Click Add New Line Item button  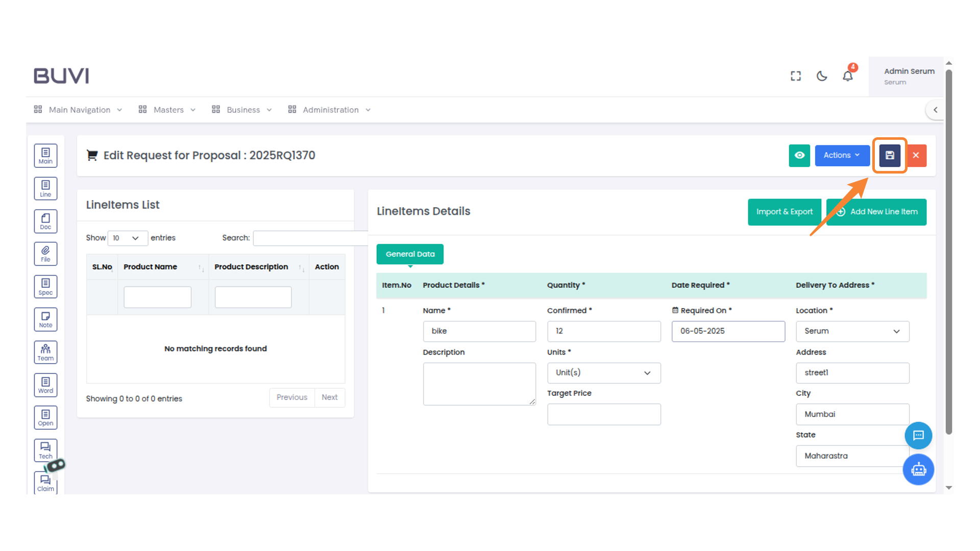tap(876, 212)
